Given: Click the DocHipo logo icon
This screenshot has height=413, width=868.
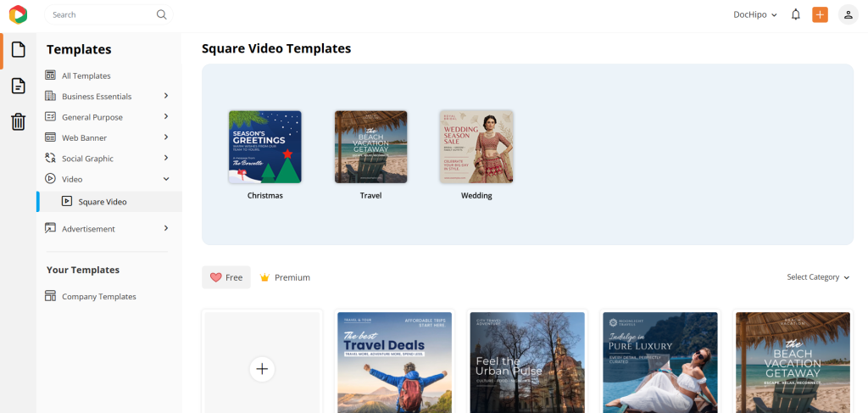Looking at the screenshot, I should click(18, 14).
